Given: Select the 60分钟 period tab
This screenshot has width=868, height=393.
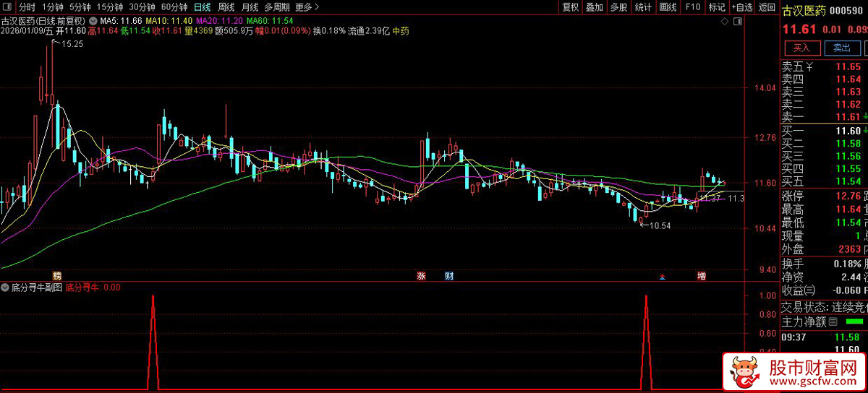Looking at the screenshot, I should click(174, 7).
